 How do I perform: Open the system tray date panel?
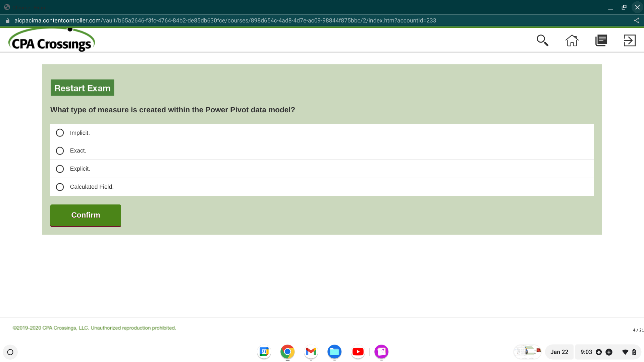point(559,352)
